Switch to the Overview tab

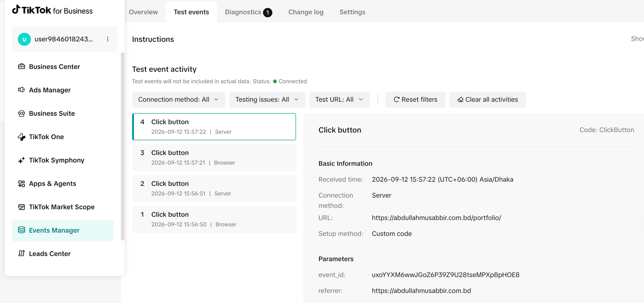[x=143, y=12]
